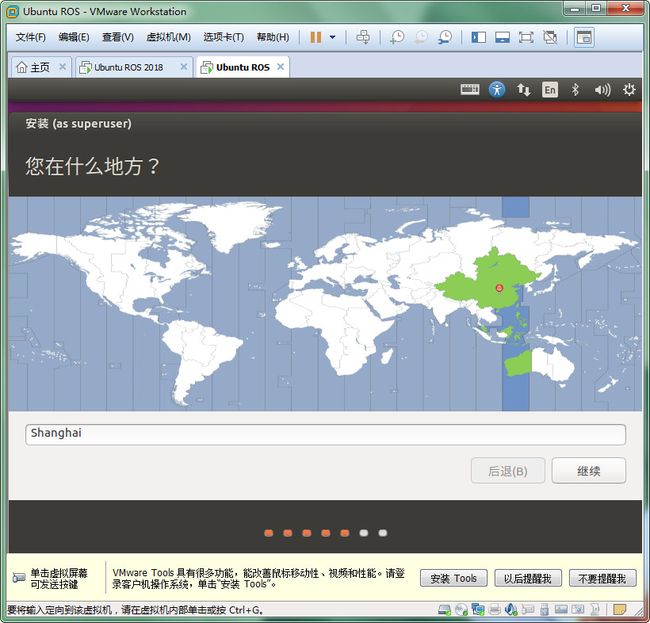The width and height of the screenshot is (650, 623).
Task: Open the network indicator in Ubuntu panel
Action: [524, 90]
